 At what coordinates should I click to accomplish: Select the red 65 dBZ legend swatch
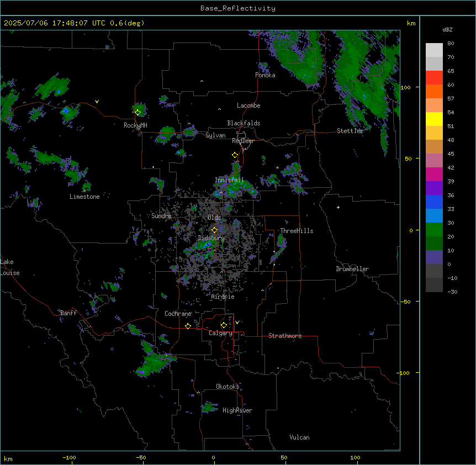pos(434,77)
